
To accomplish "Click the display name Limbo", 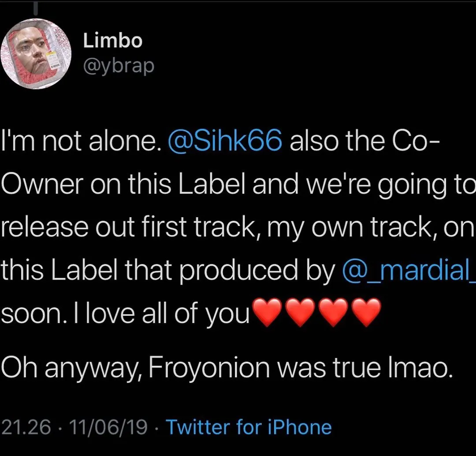I will click(x=112, y=41).
